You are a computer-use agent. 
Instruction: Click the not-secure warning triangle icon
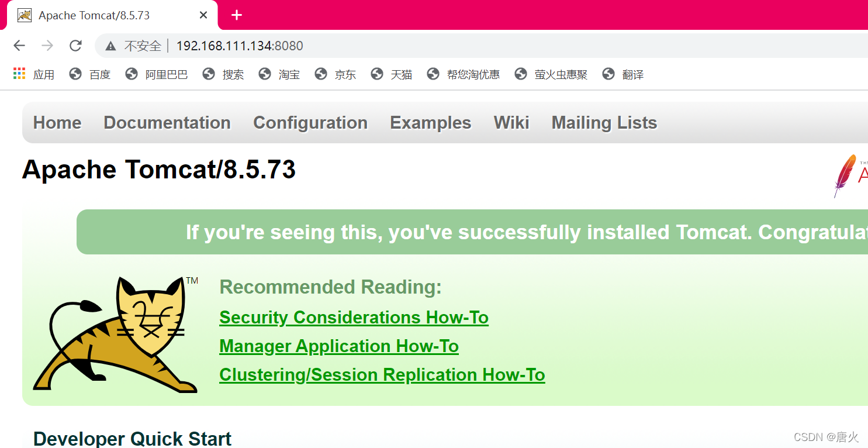(110, 46)
